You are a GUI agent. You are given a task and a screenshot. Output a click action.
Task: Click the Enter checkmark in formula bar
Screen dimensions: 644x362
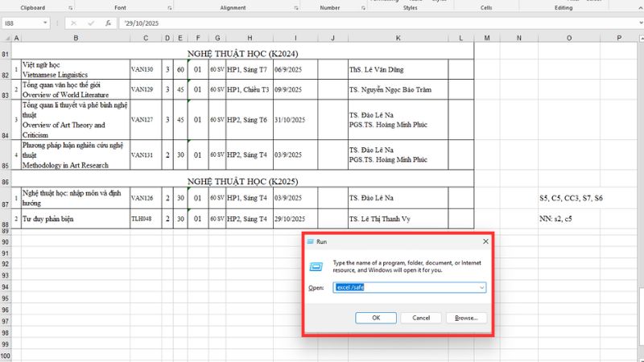click(89, 23)
